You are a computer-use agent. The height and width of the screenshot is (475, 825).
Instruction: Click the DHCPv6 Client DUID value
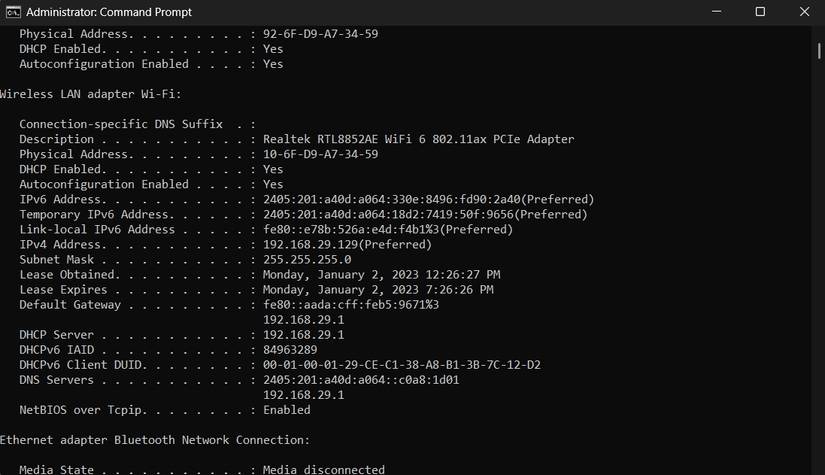pos(401,365)
